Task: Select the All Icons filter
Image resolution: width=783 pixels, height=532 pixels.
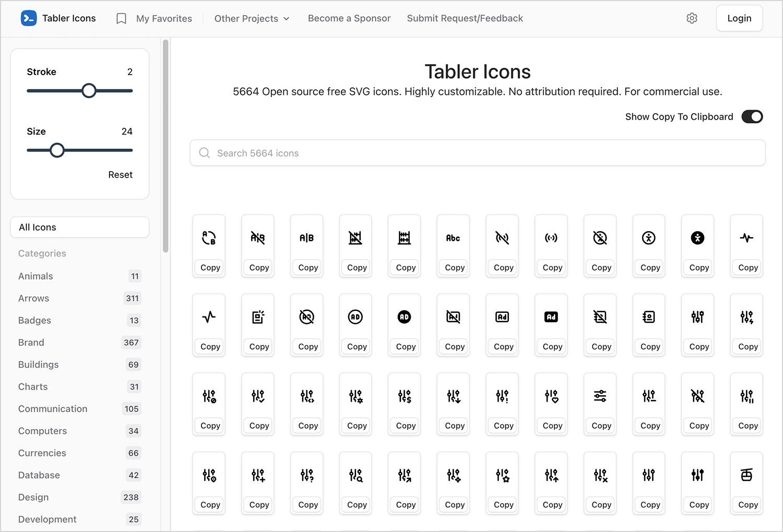Action: coord(80,227)
